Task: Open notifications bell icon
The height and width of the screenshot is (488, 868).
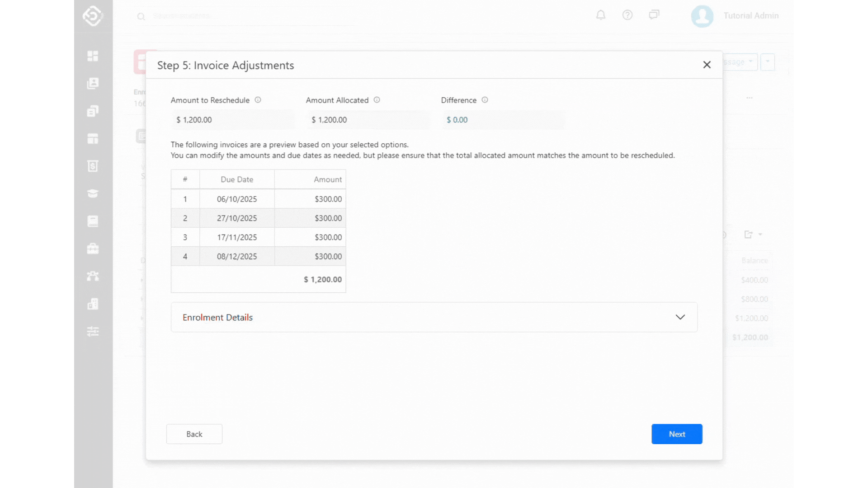Action: 600,15
